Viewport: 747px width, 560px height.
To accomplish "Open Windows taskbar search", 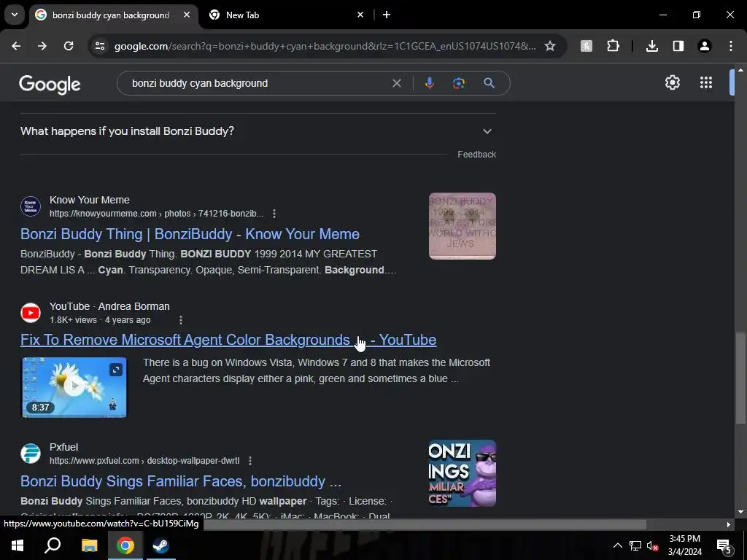I will tap(53, 545).
